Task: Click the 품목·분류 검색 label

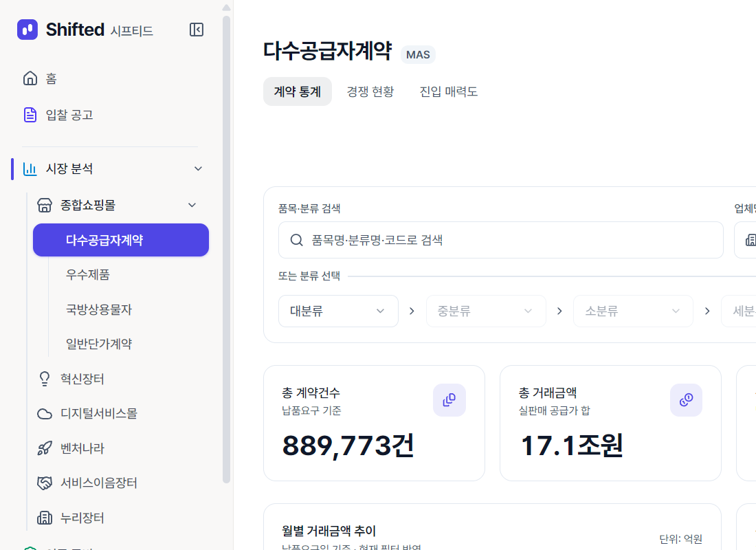Action: (x=309, y=208)
